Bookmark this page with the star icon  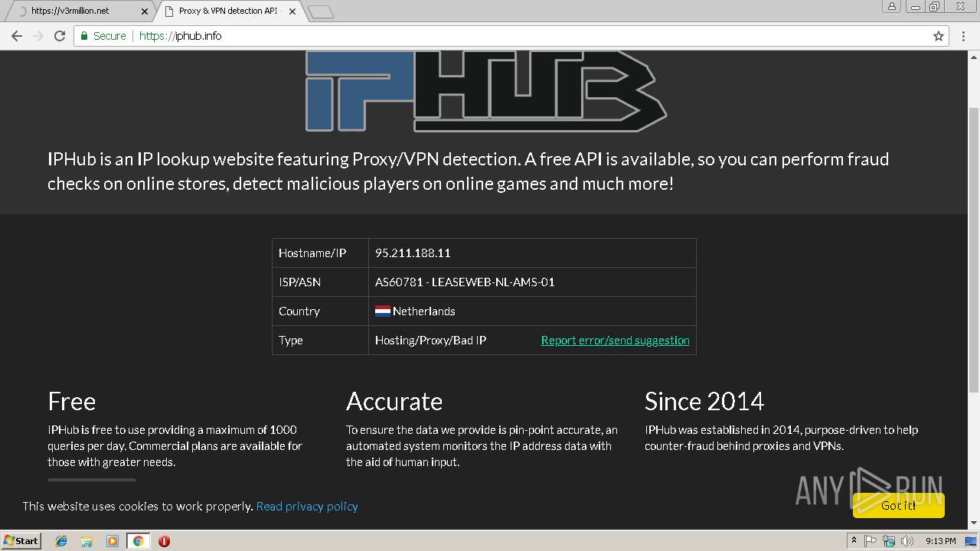939,36
